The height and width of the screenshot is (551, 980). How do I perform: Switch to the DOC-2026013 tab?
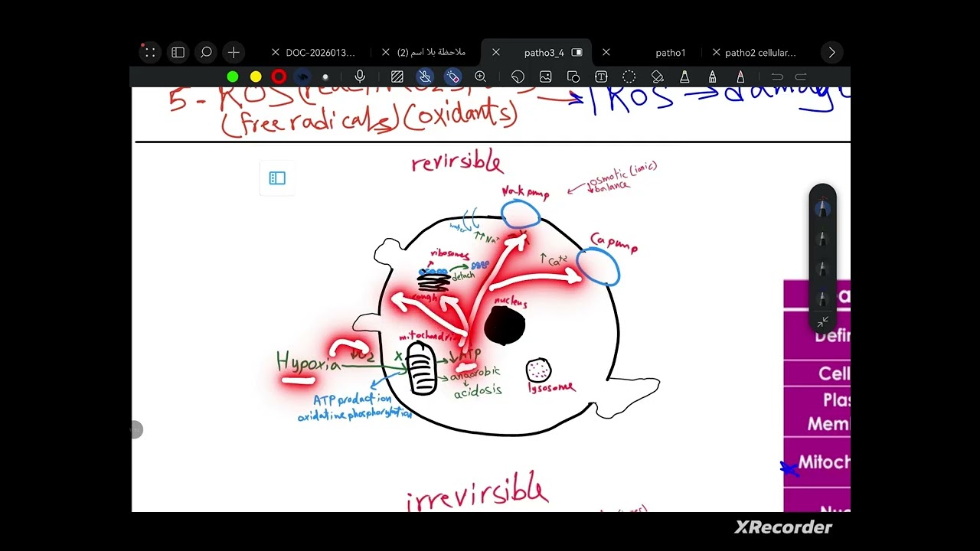tap(321, 53)
